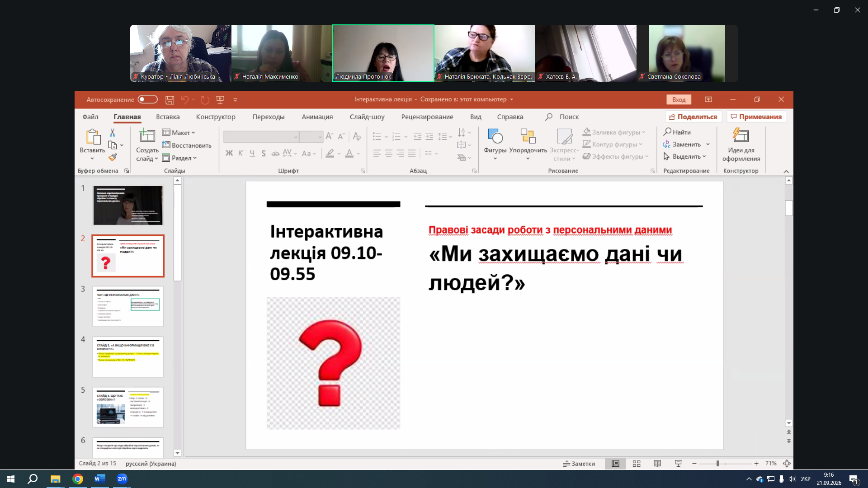The height and width of the screenshot is (488, 868).
Task: Open the Shapes (Фигуры) gallery
Action: click(495, 144)
